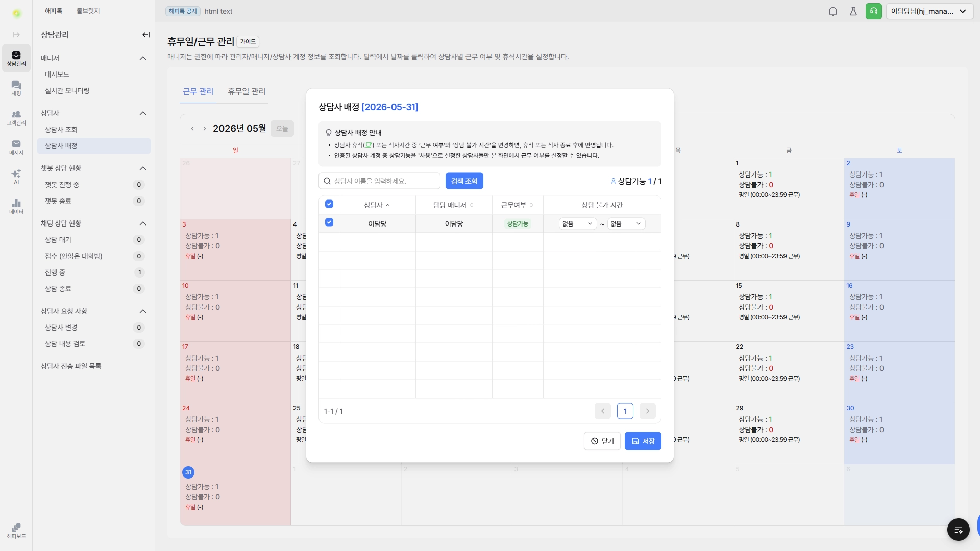Go to previous page in dialog table
980x551 pixels.
tap(603, 411)
